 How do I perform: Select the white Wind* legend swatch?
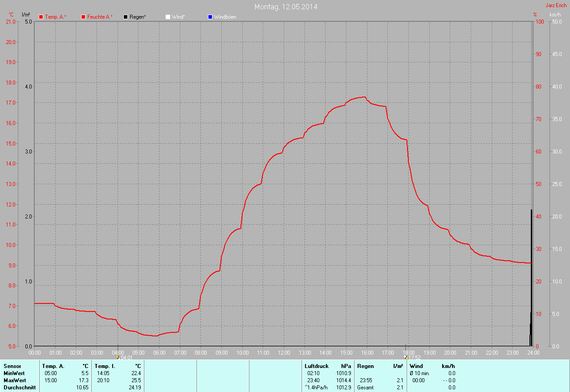click(x=168, y=17)
